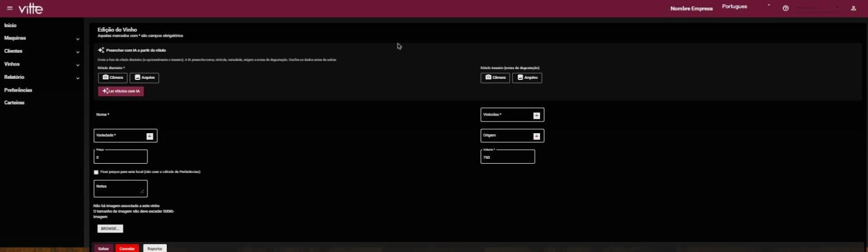868x252 pixels.
Task: Check the Fixar preços para este local checkbox
Action: pos(96,173)
